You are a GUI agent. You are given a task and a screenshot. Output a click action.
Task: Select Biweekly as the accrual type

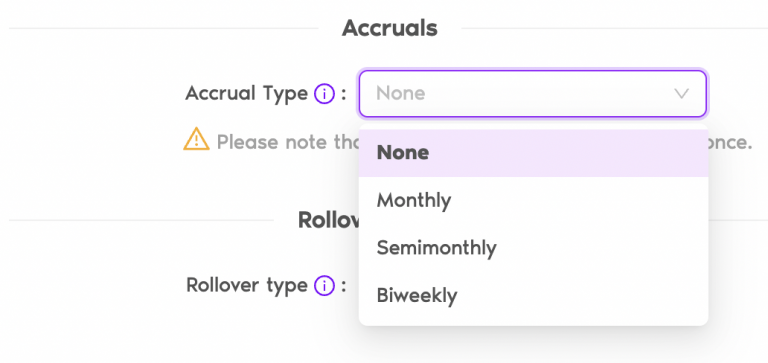pyautogui.click(x=533, y=295)
